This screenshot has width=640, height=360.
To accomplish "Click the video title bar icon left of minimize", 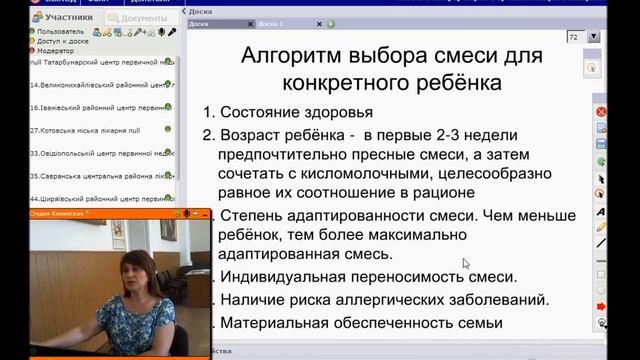I will pos(196,214).
